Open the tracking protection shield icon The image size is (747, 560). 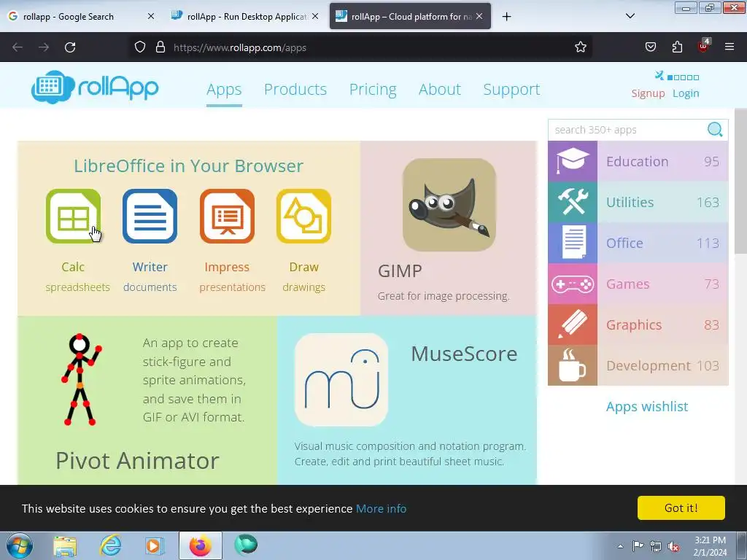(139, 47)
